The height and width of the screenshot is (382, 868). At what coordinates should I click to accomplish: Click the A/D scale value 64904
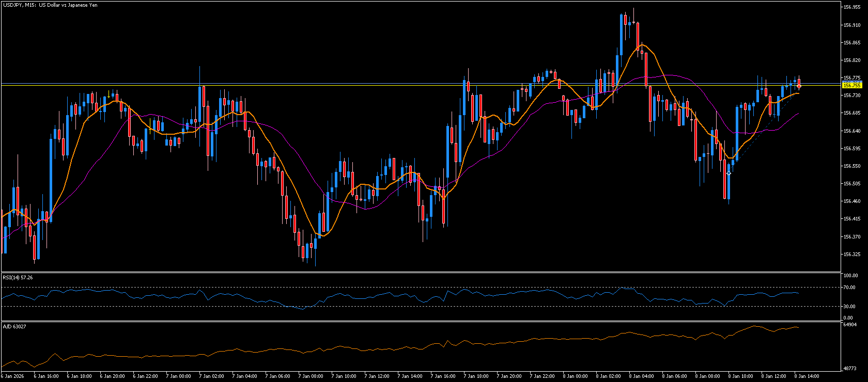(x=850, y=325)
